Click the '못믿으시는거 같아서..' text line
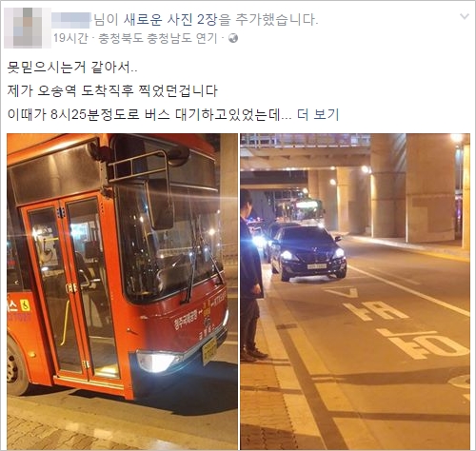The image size is (476, 451). [x=72, y=68]
